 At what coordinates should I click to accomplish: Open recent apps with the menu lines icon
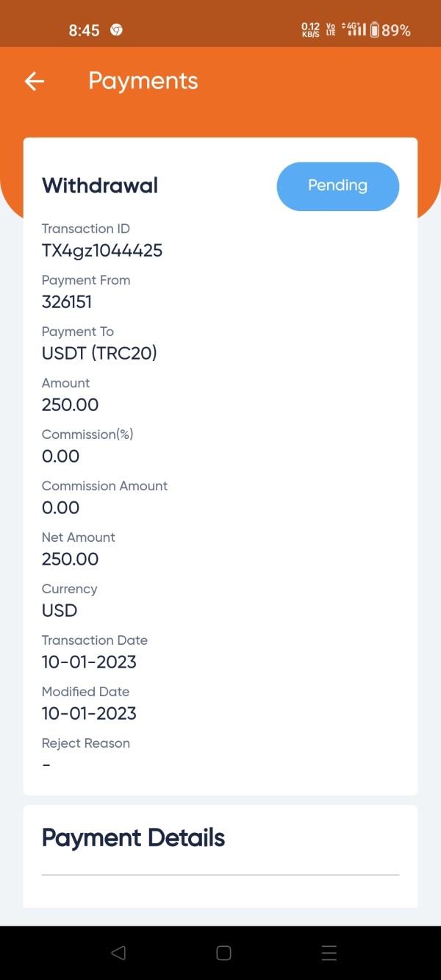[x=329, y=953]
